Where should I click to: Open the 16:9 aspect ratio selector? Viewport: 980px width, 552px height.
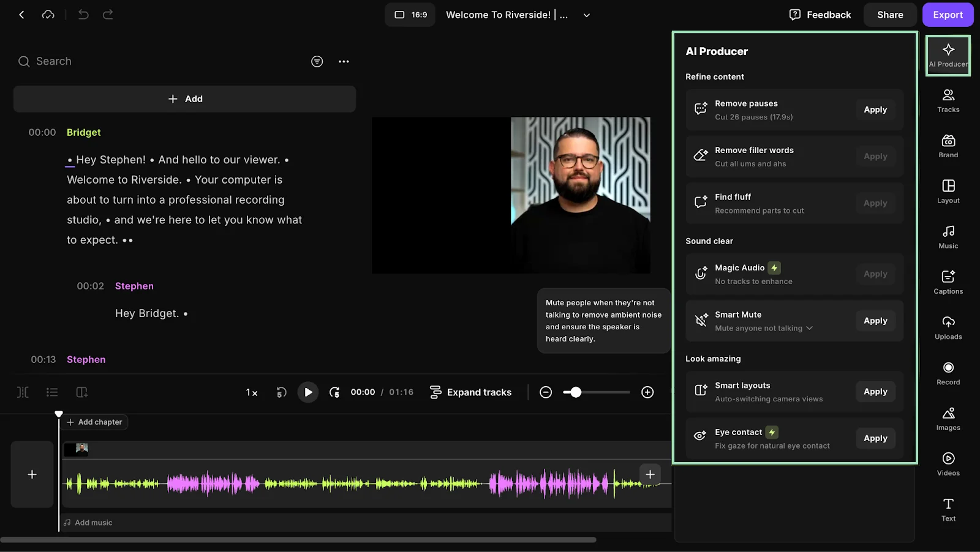(409, 14)
